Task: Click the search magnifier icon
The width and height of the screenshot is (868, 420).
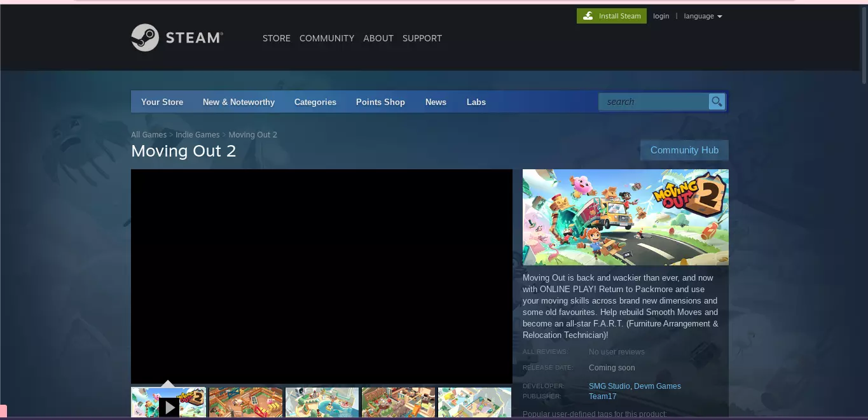Action: pos(717,102)
